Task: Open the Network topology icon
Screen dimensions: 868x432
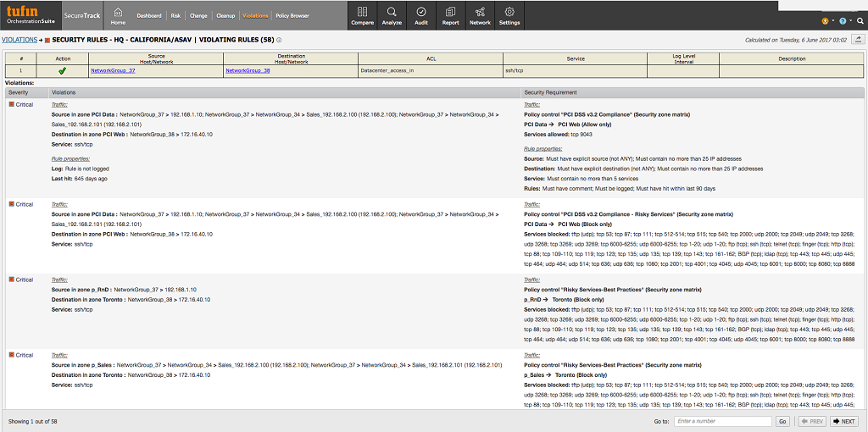Action: click(480, 15)
